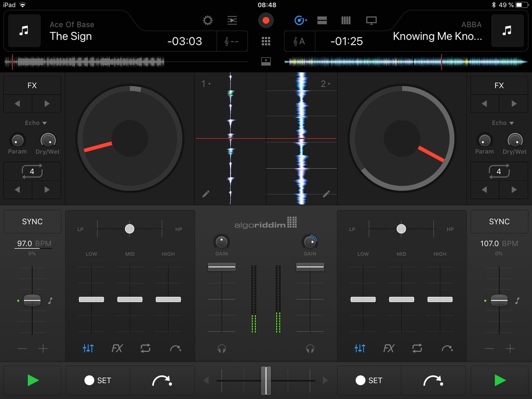Toggle headphone pre-listen for deck 1
This screenshot has width=532, height=399.
point(222,349)
